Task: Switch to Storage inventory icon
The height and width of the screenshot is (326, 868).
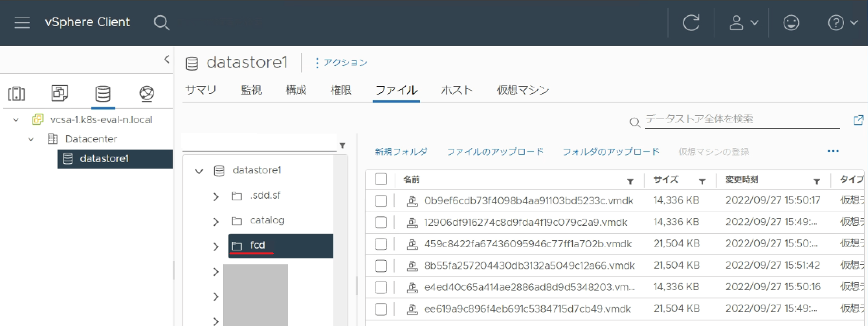Action: point(103,94)
